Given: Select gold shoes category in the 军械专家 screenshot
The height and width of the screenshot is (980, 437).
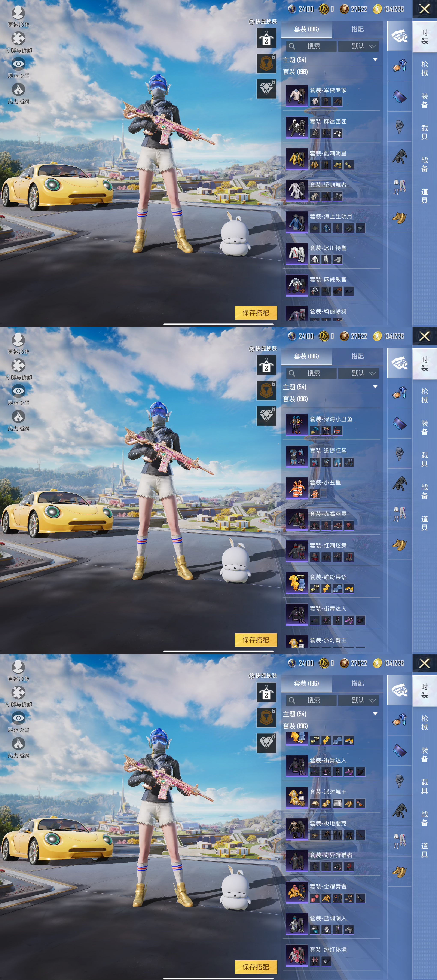Looking at the screenshot, I should pyautogui.click(x=399, y=218).
